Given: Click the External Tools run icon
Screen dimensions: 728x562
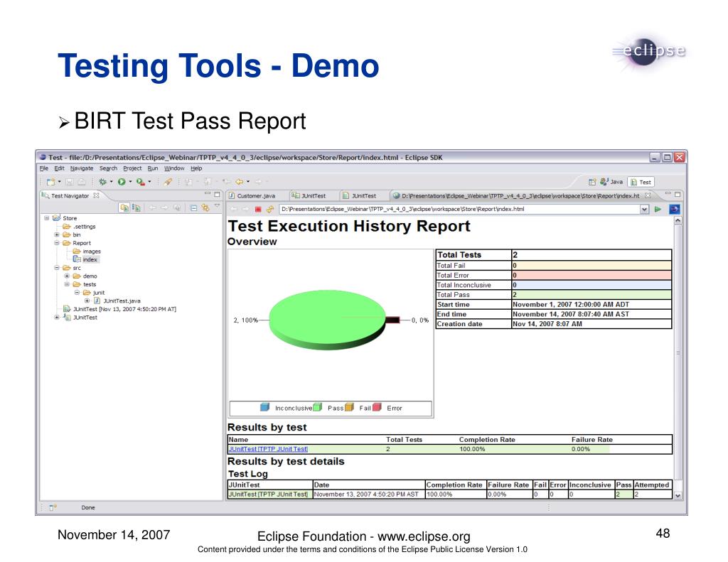Looking at the screenshot, I should coord(141,182).
